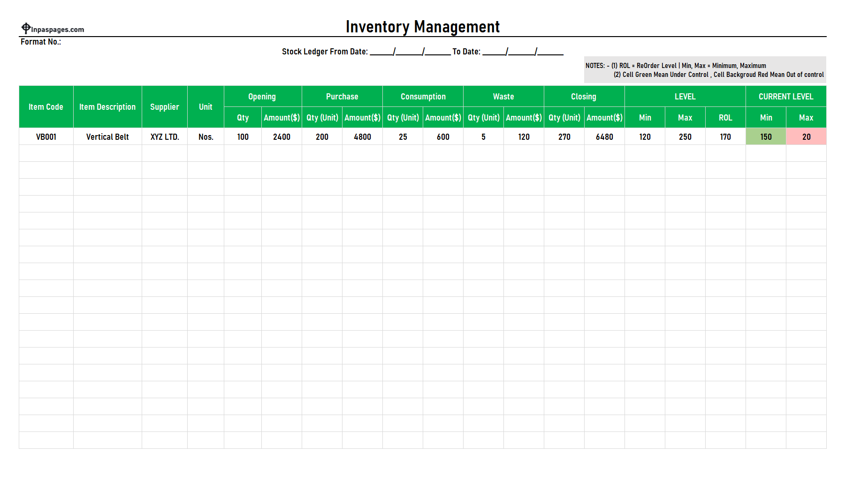Select LEVEL Min cell 120
868x484 pixels.
(645, 136)
